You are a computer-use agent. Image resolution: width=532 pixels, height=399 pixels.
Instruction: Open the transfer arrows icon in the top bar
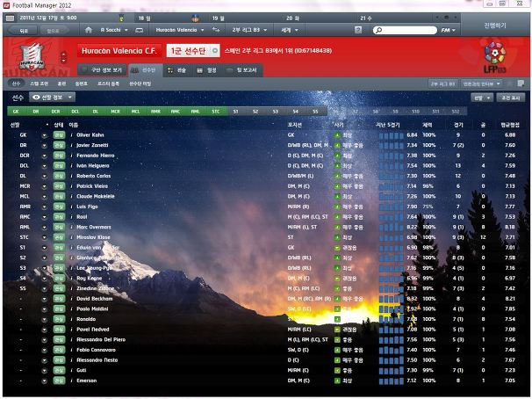[x=216, y=30]
